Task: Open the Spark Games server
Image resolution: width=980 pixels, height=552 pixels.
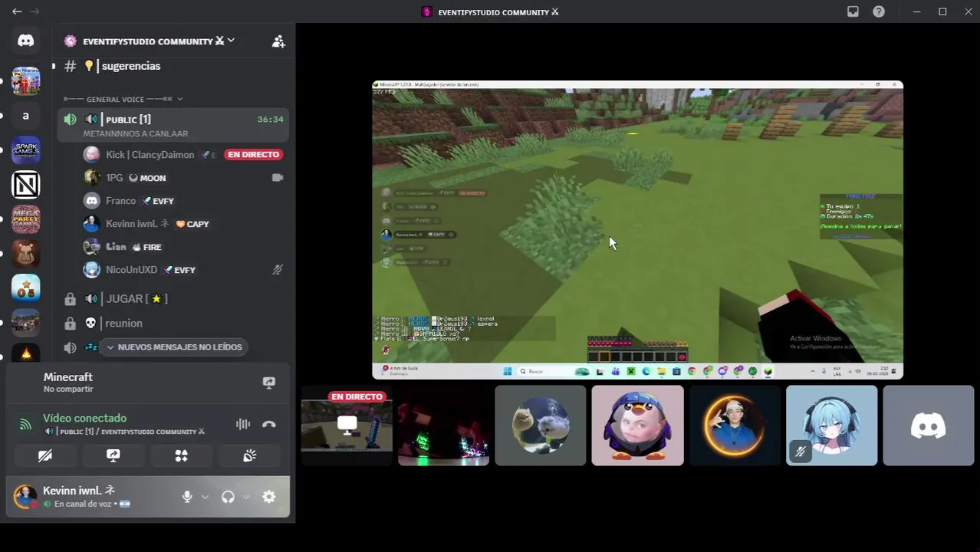Action: click(25, 149)
